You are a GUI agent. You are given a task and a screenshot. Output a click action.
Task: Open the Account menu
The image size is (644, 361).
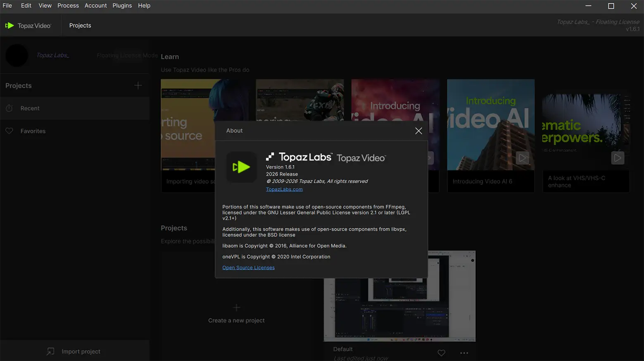[96, 6]
